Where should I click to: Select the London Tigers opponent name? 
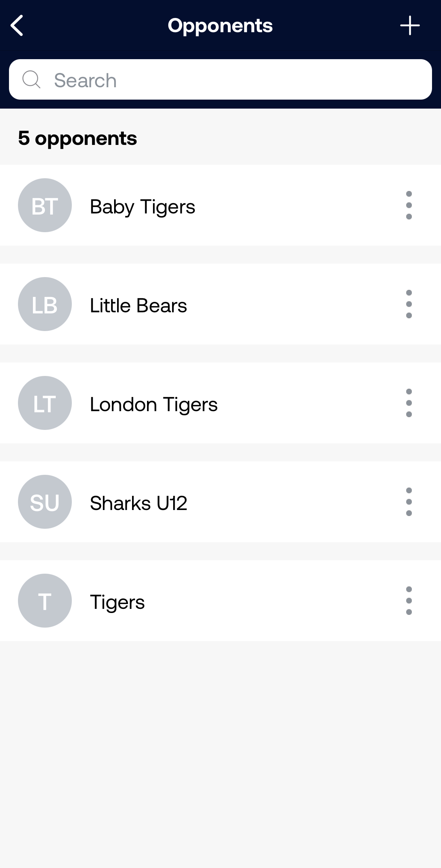coord(154,405)
